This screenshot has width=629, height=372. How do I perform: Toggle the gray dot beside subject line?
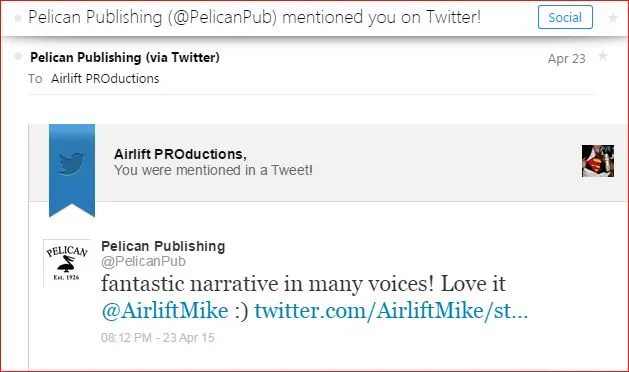[18, 18]
